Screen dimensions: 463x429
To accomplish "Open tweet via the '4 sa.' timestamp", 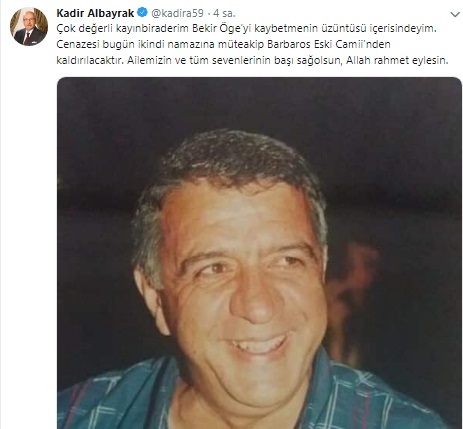I will [x=224, y=13].
